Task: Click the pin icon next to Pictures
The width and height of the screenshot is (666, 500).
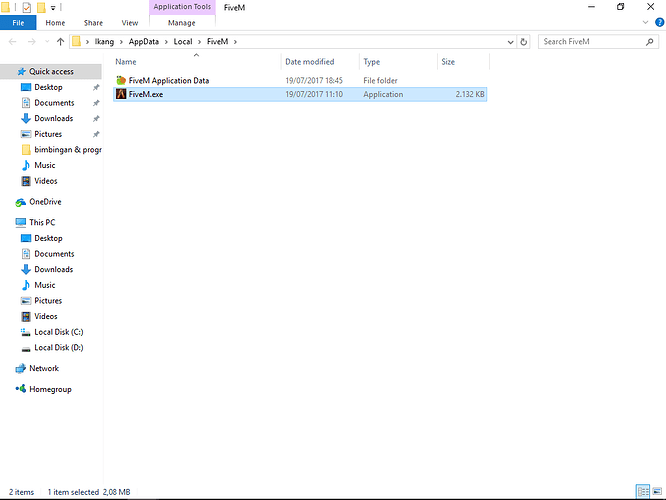Action: (x=96, y=134)
